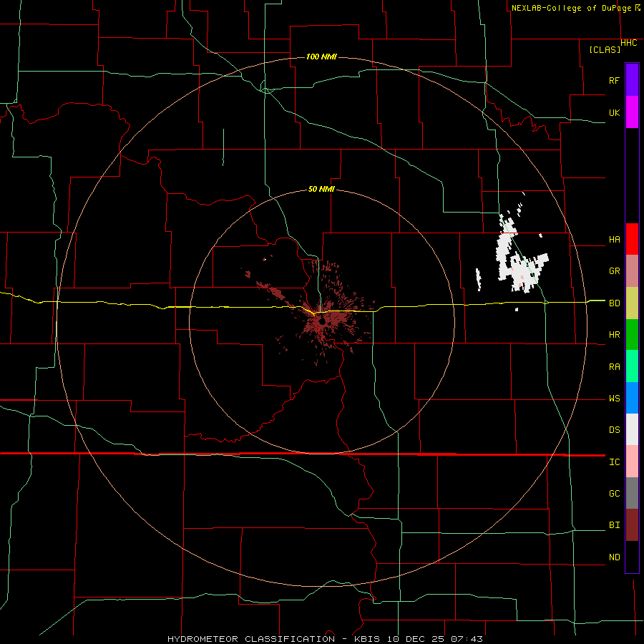Click the narrow white echo strip
Image resolution: width=644 pixels, height=644 pixels.
coord(479,279)
